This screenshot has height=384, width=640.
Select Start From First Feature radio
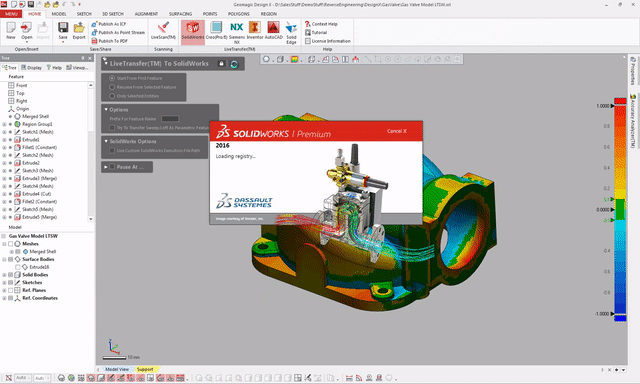click(112, 78)
